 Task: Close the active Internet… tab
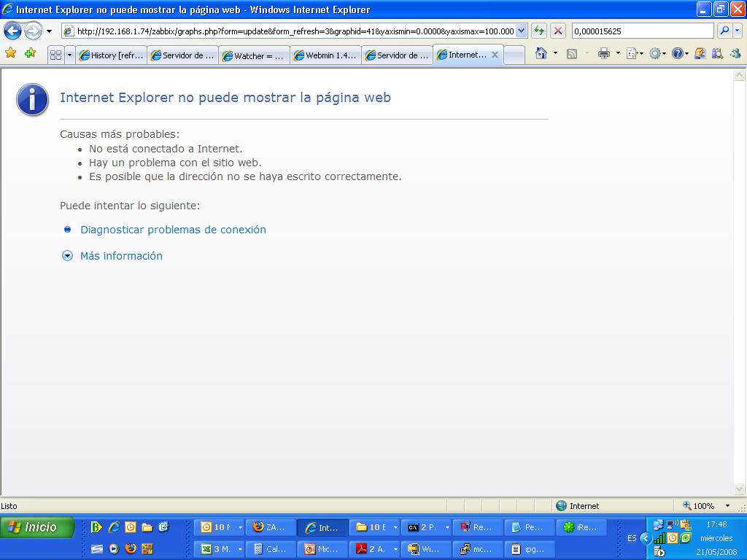point(495,55)
